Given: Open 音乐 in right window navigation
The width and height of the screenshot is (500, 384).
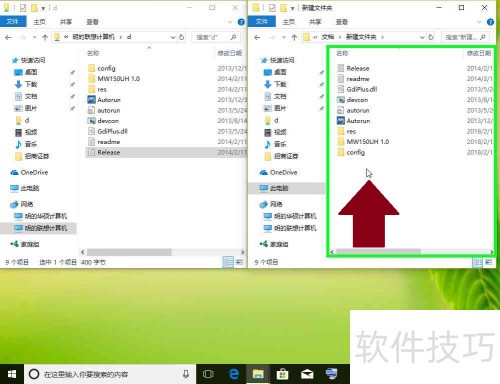Looking at the screenshot, I should 275,144.
